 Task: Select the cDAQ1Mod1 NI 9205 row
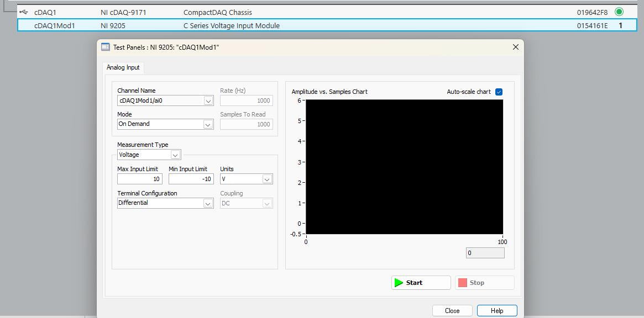click(x=327, y=25)
